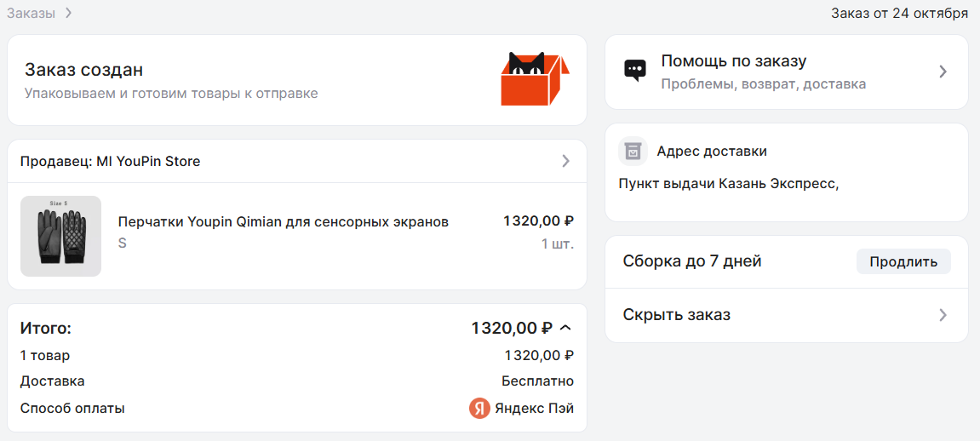Click the chat bubble help icon

[634, 71]
